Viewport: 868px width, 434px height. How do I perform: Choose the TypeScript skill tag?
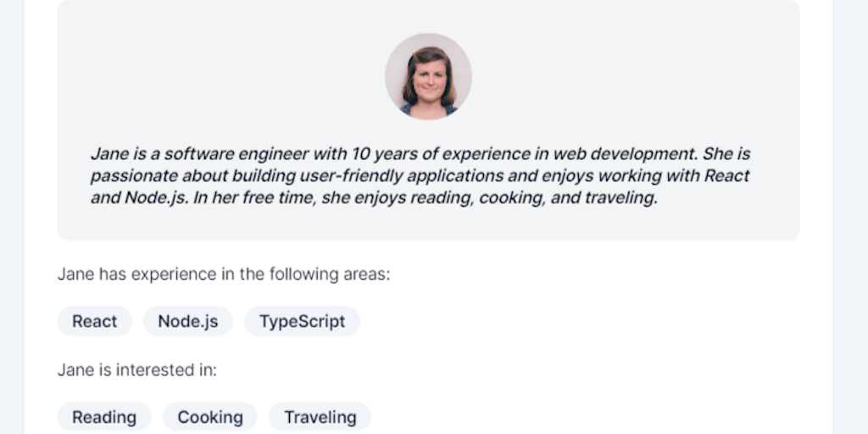click(302, 321)
